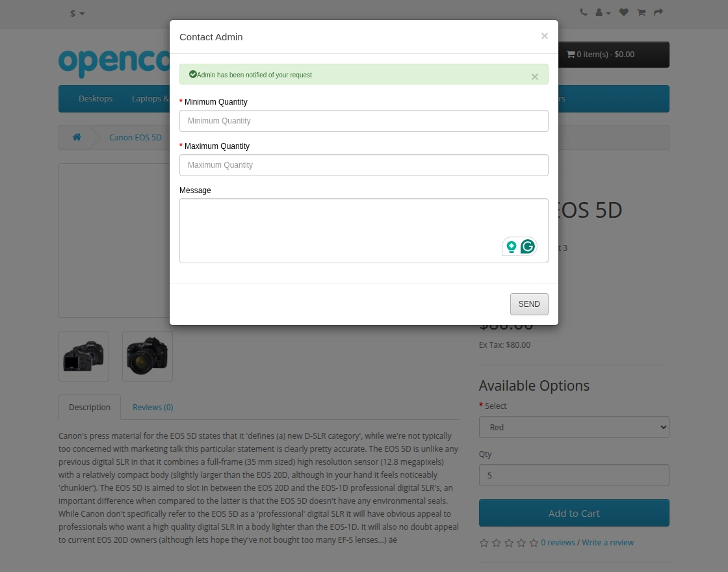The width and height of the screenshot is (728, 572).
Task: Click the Ex Tax: $80.00 text
Action: 504,345
